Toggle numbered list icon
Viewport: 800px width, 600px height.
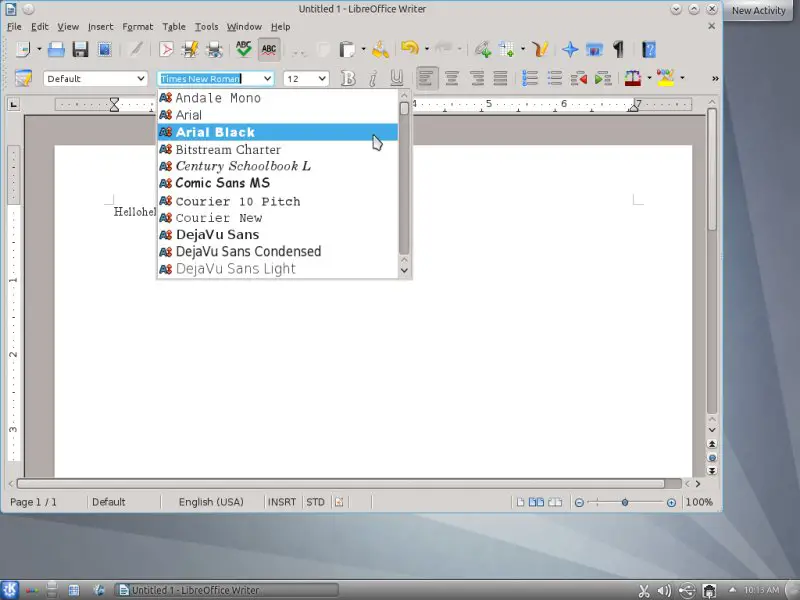(x=530, y=79)
